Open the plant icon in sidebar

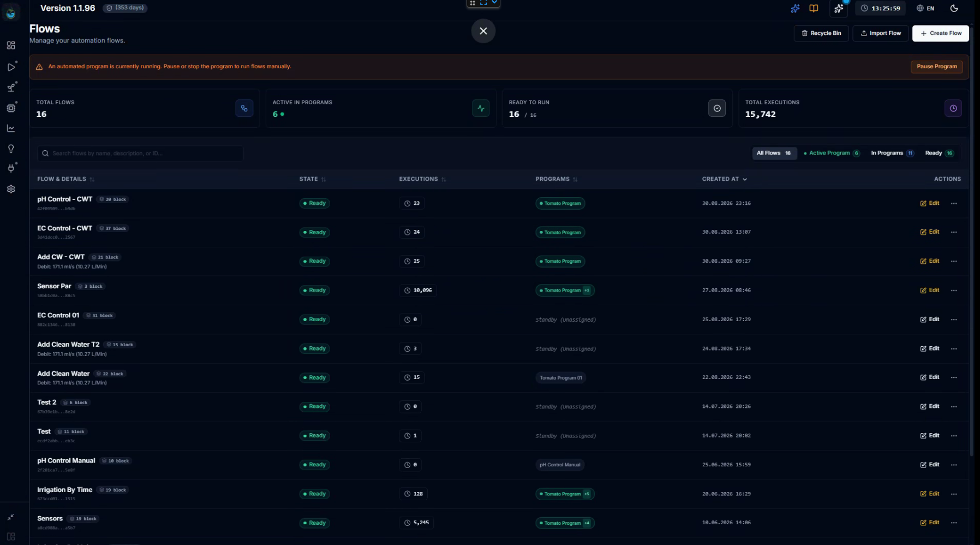point(11,87)
